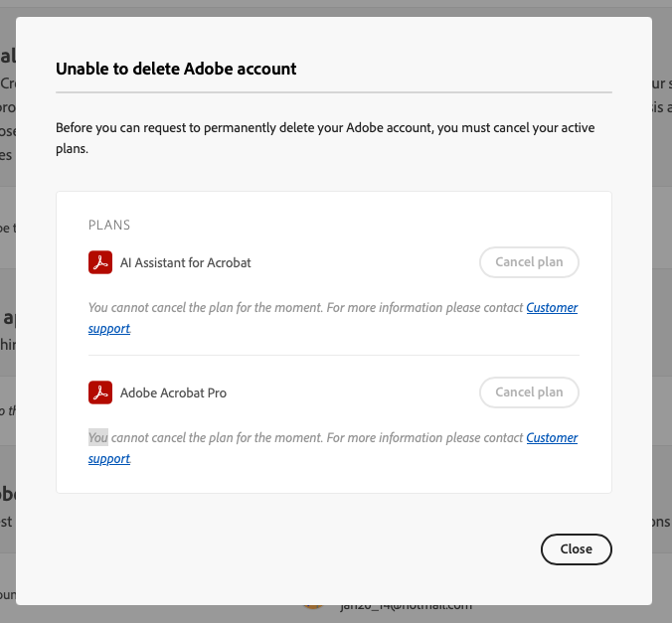The width and height of the screenshot is (672, 623).
Task: Cancel plan for Adobe Acrobat Pro
Action: (x=529, y=392)
